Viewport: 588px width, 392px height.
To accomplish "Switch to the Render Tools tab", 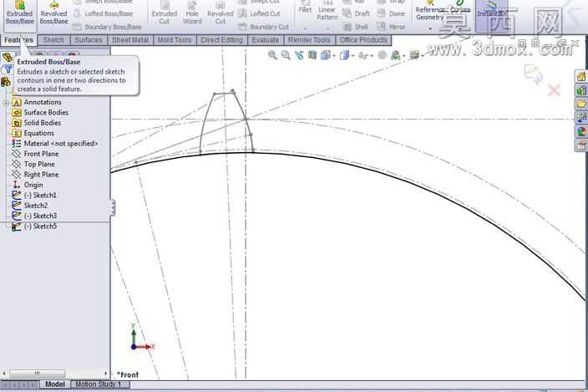I will (x=309, y=40).
